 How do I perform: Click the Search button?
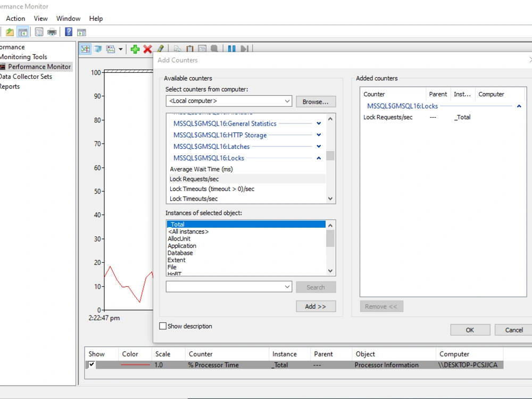click(x=316, y=287)
